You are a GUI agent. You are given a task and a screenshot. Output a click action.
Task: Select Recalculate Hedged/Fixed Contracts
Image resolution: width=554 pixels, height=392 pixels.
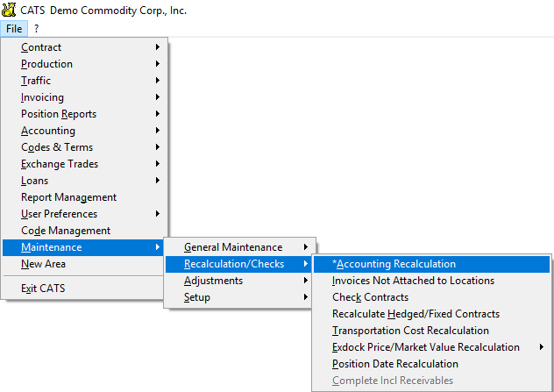point(431,314)
